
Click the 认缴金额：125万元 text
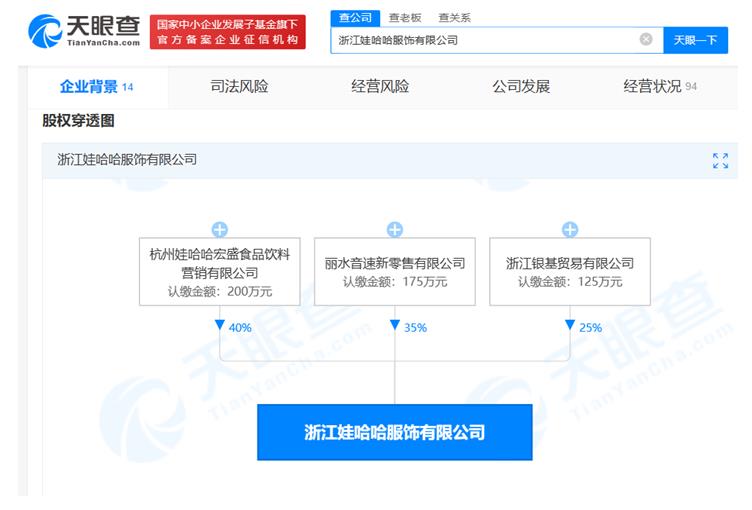click(x=570, y=282)
